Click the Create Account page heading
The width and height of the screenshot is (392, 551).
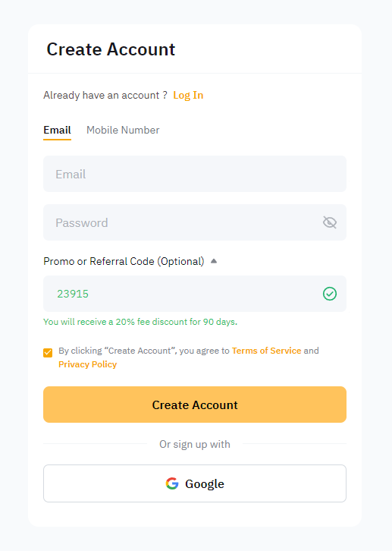coord(111,49)
